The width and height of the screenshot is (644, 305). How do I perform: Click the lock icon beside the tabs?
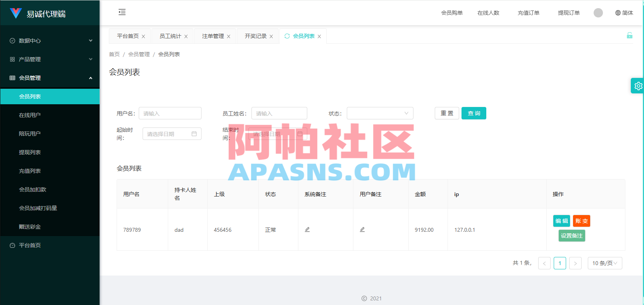pos(630,36)
